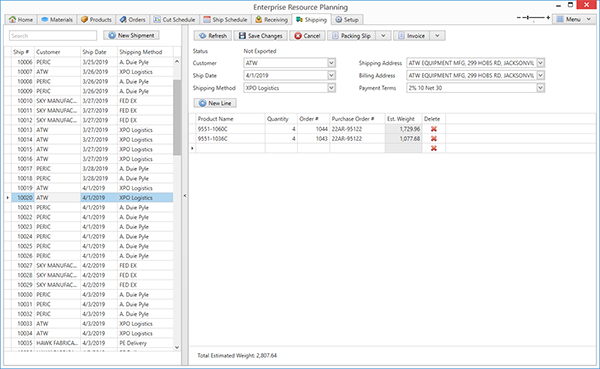This screenshot has height=369, width=600.
Task: Click the red delete X for product 9551-1036C
Action: click(x=434, y=139)
